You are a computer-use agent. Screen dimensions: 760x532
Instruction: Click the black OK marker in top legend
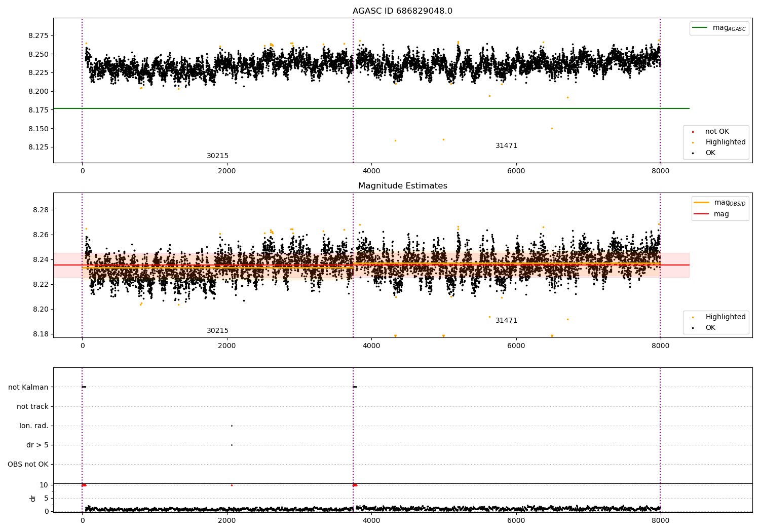pyautogui.click(x=693, y=153)
